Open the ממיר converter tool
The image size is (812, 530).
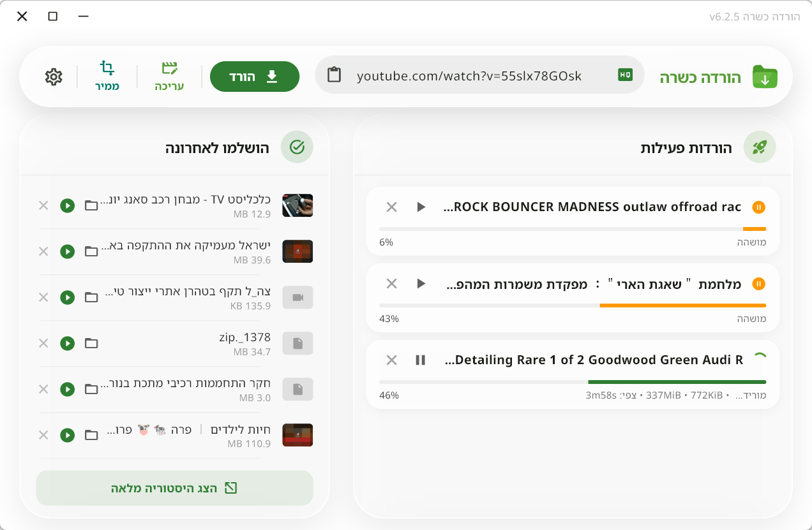[107, 76]
